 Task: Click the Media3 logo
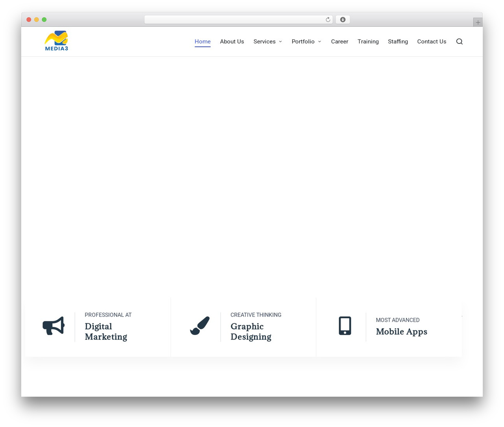click(56, 41)
